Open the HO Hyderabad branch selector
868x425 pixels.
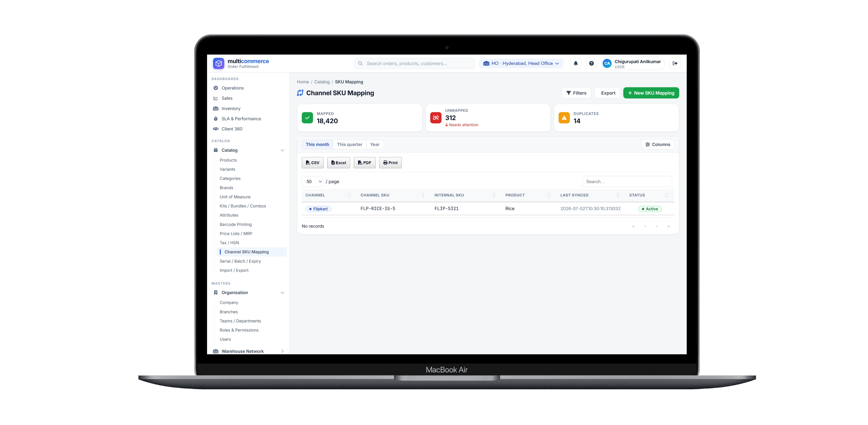click(521, 63)
